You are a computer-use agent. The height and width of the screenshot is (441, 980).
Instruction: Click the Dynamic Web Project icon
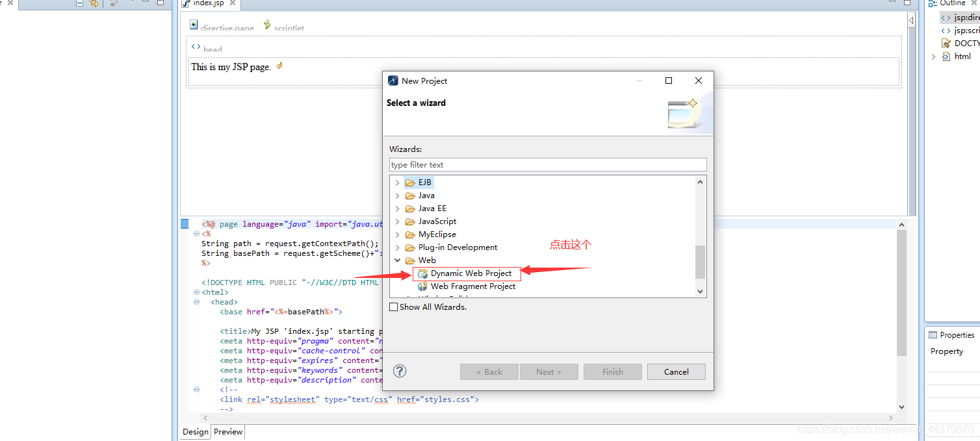pos(422,273)
